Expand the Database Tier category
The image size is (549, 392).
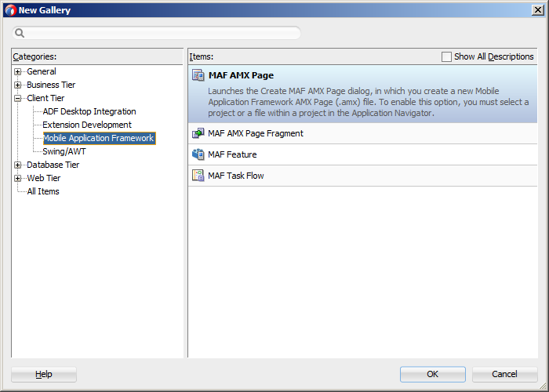tap(17, 165)
